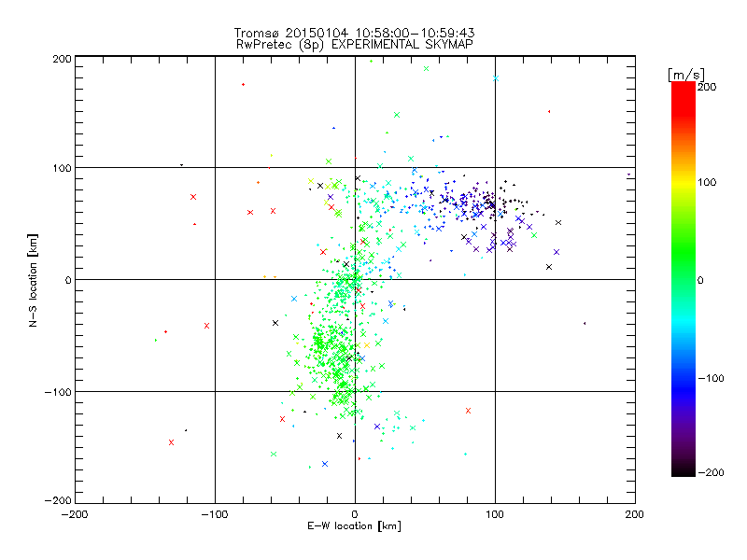The width and height of the screenshot is (747, 560).
Task: Click the y-axis tick label '200'
Action: pos(62,59)
